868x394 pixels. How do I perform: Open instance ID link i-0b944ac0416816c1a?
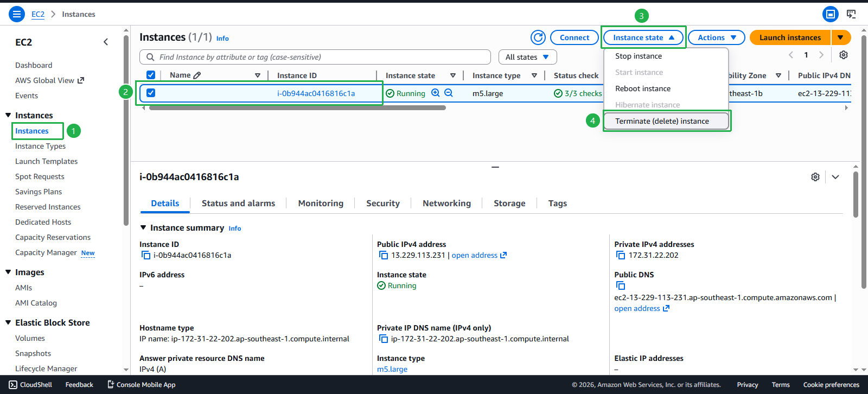[316, 93]
